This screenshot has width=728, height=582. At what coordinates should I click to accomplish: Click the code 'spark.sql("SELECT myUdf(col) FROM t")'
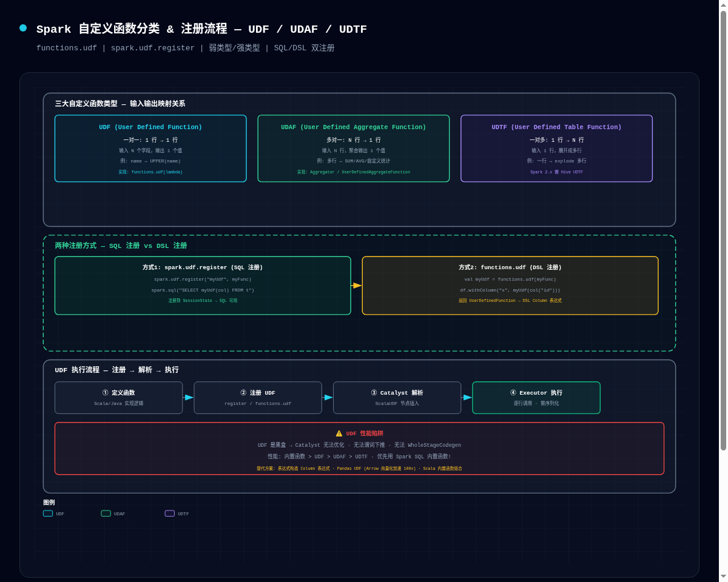(203, 290)
